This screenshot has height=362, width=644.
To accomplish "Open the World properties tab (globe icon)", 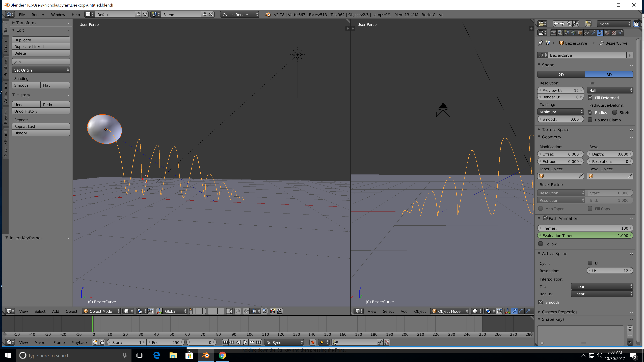I will coord(574,33).
